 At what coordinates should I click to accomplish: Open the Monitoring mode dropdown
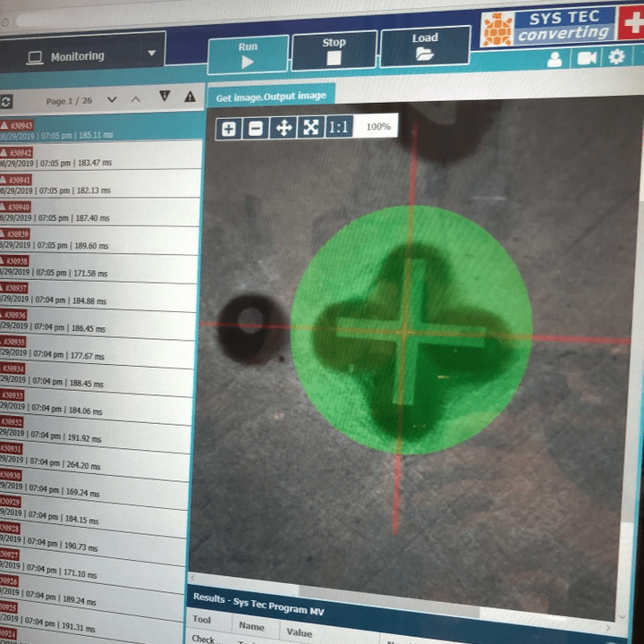pos(151,54)
